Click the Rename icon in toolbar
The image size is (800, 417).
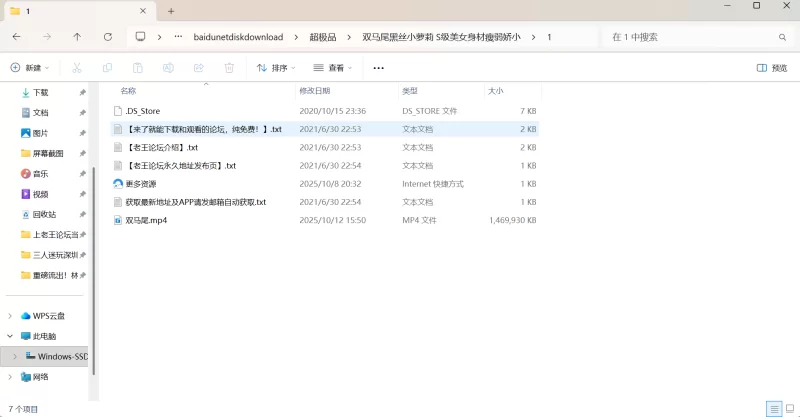pyautogui.click(x=168, y=68)
